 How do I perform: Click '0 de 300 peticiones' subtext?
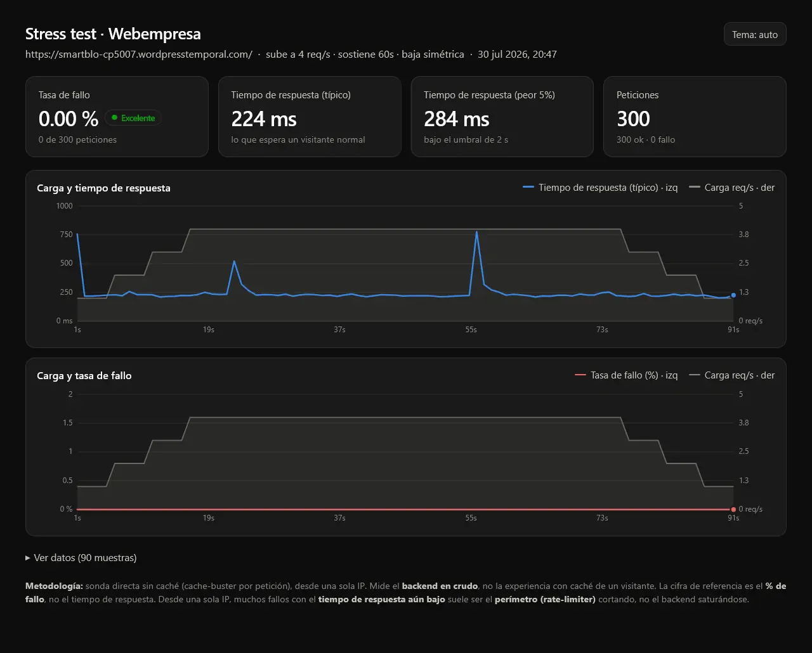click(x=77, y=139)
